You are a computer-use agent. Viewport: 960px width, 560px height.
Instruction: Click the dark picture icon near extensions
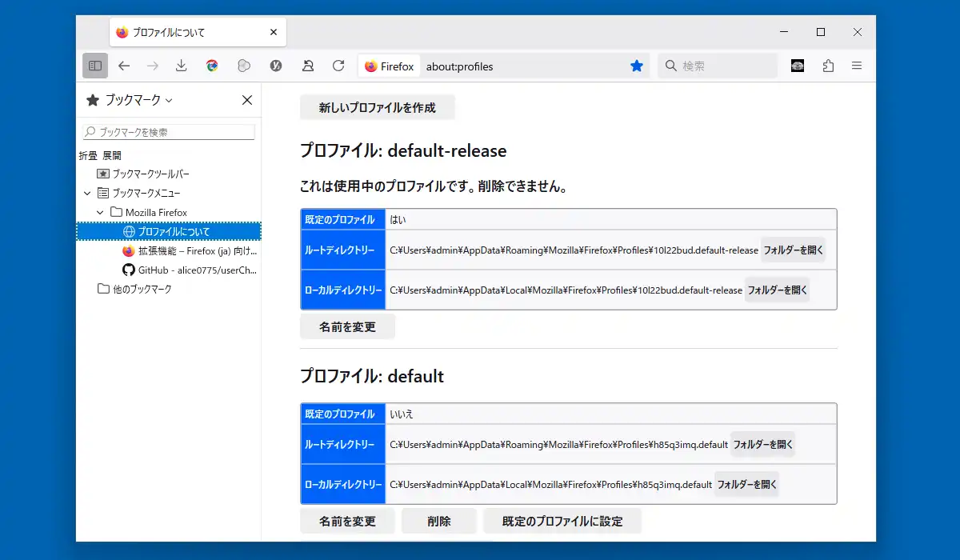pos(798,66)
